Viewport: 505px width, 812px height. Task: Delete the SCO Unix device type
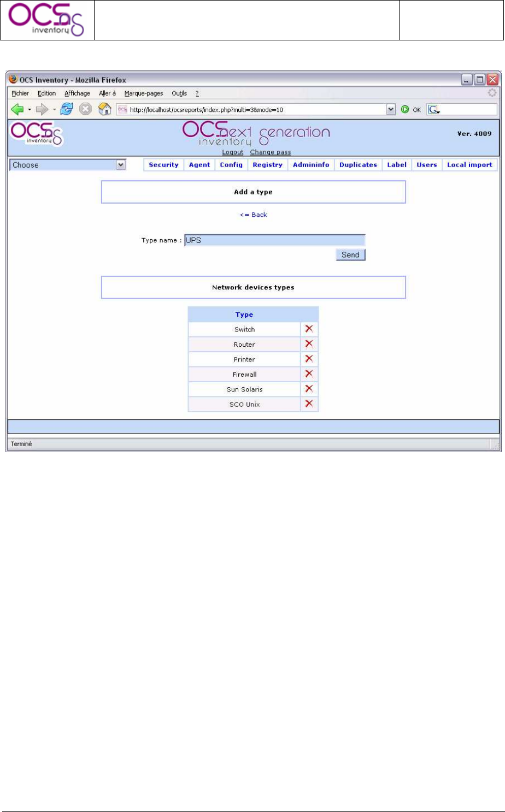point(309,404)
